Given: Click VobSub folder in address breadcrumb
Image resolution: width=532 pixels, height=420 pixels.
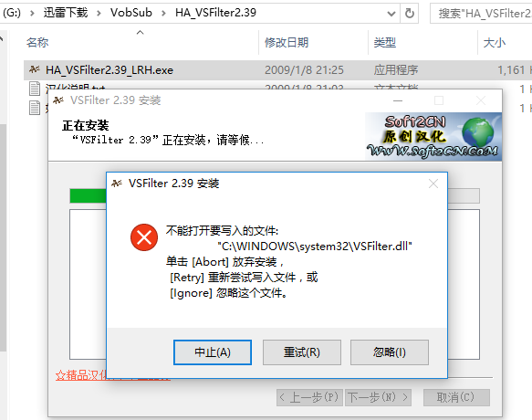Looking at the screenshot, I should pyautogui.click(x=131, y=13).
